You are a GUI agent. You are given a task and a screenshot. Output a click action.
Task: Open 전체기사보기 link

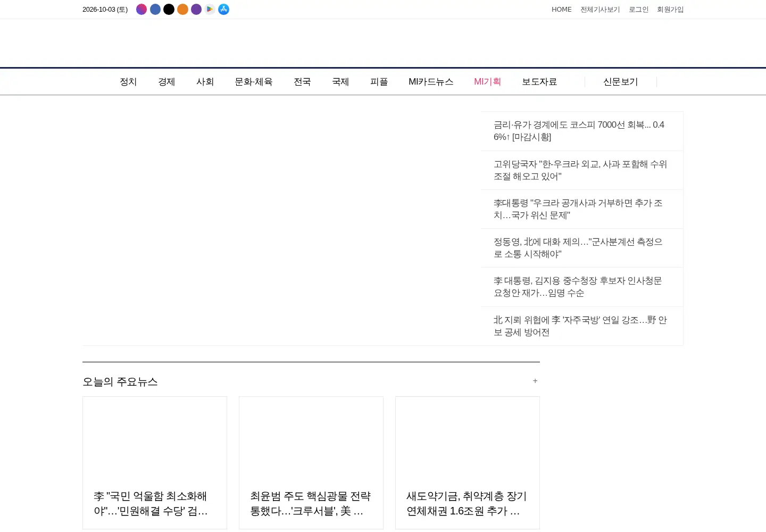point(600,10)
